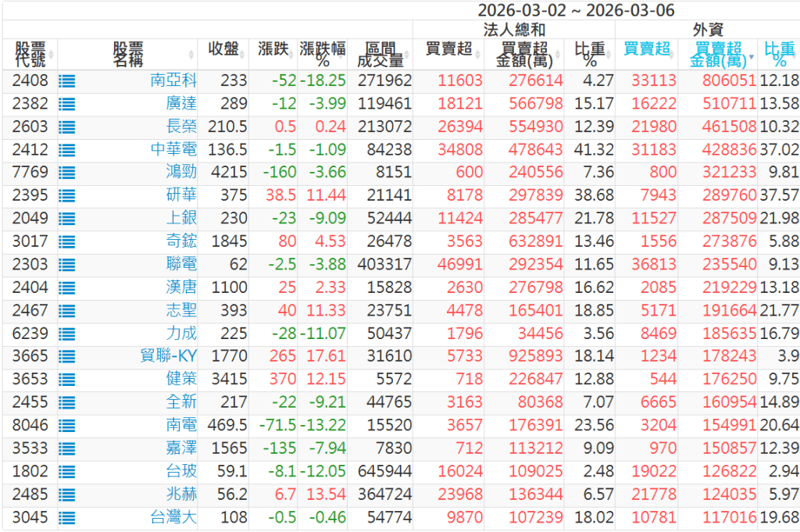
Task: Click the list icon beside 台玻
Action: tap(66, 472)
